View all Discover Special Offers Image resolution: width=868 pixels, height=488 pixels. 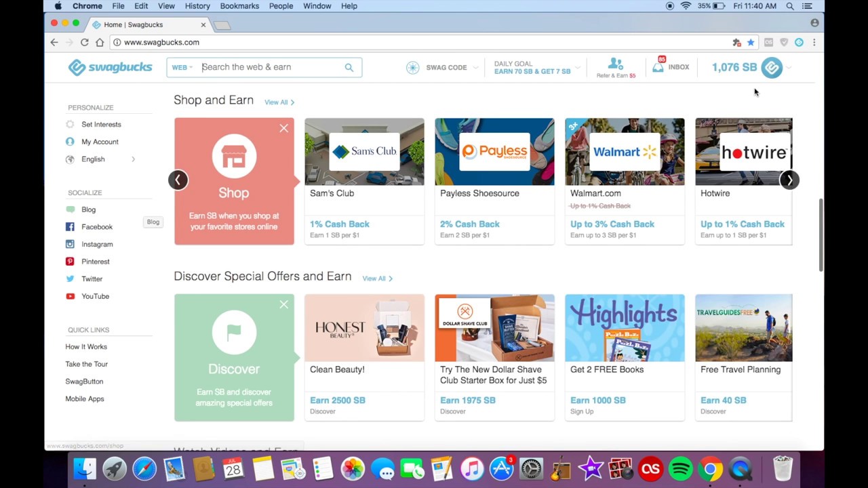(x=376, y=279)
